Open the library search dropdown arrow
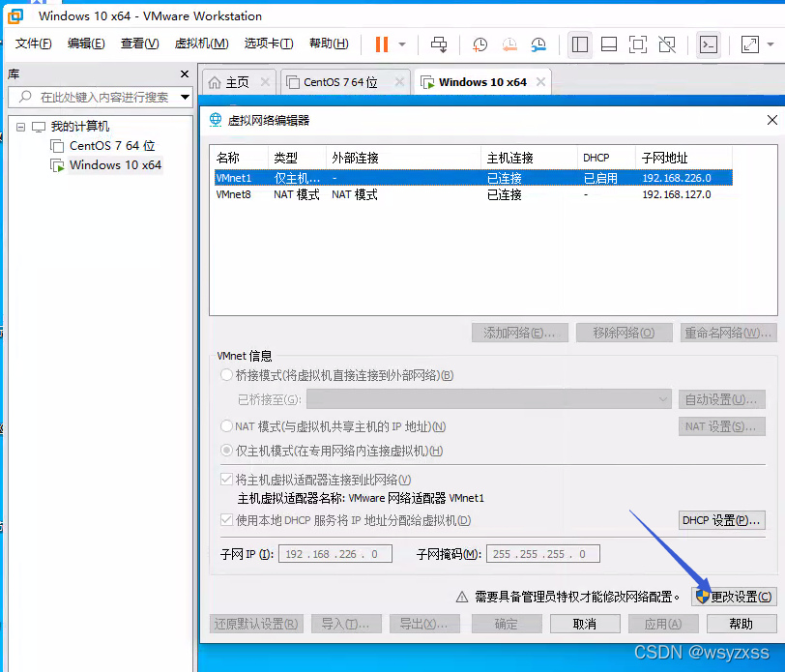Screen dimensions: 785x672 pos(186,97)
